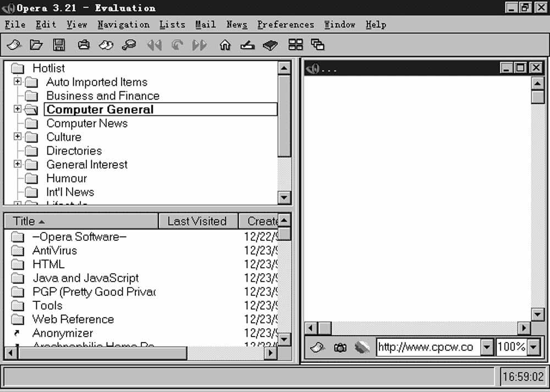Open the Preferences menu
The height and width of the screenshot is (392, 550).
(286, 25)
